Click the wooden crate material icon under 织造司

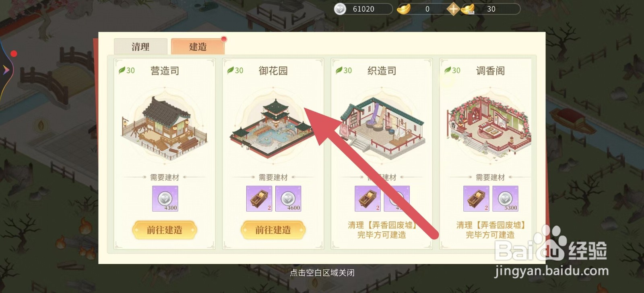tap(367, 199)
